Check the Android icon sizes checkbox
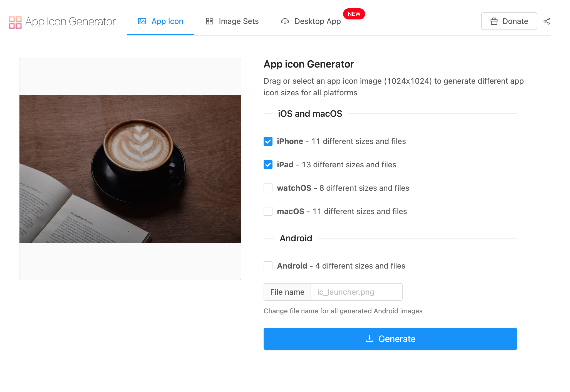The height and width of the screenshot is (392, 570). (268, 266)
